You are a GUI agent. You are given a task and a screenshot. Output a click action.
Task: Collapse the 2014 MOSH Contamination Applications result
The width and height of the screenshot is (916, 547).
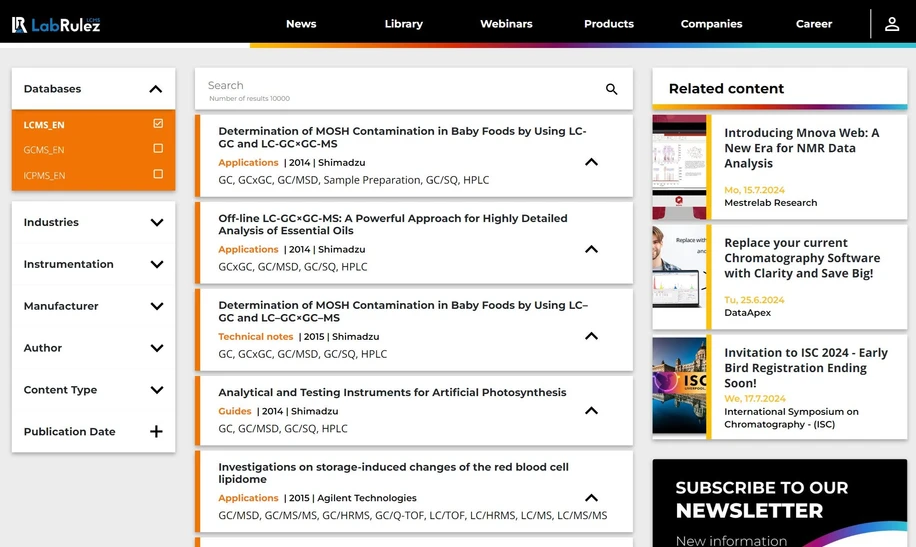(591, 162)
